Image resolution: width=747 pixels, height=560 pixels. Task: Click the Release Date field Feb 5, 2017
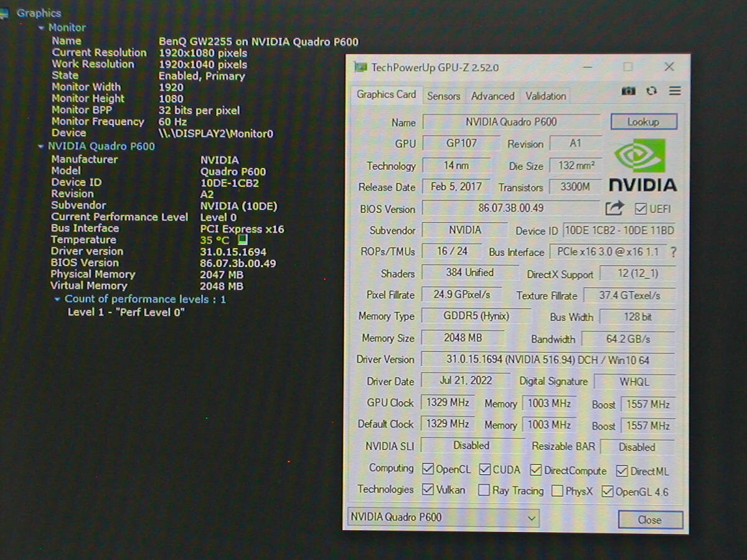coord(456,187)
